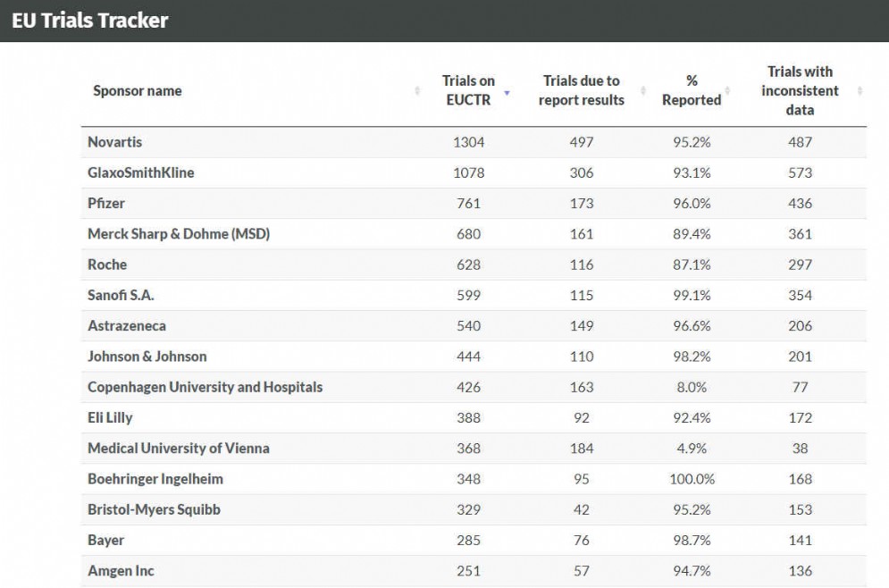Click Amgen Inc trials count 251

point(468,570)
